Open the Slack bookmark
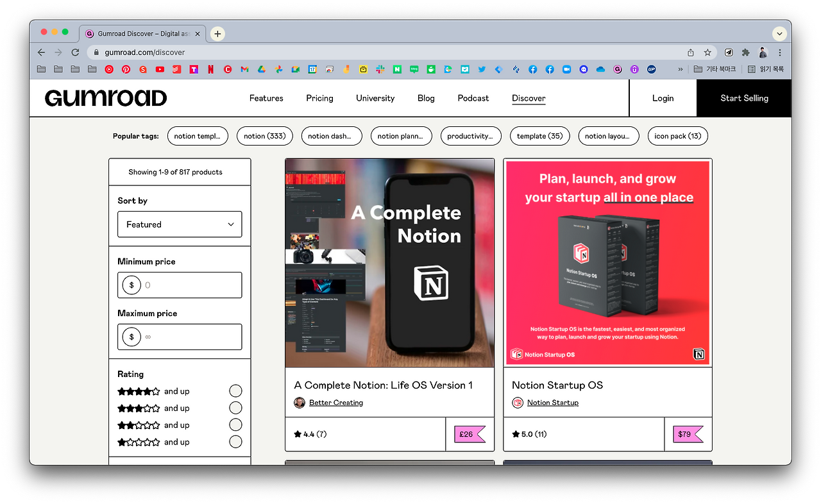 pyautogui.click(x=380, y=69)
